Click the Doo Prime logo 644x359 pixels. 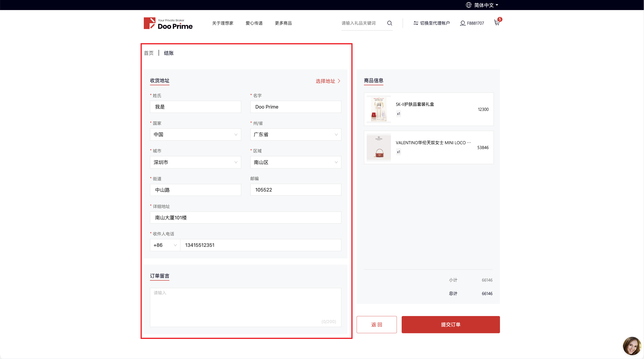click(168, 24)
